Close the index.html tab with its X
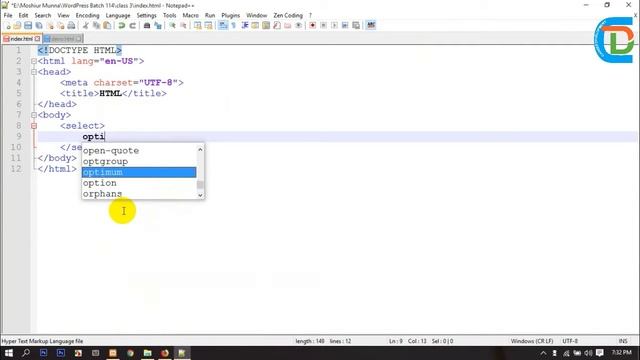This screenshot has width=640, height=360. tap(37, 39)
